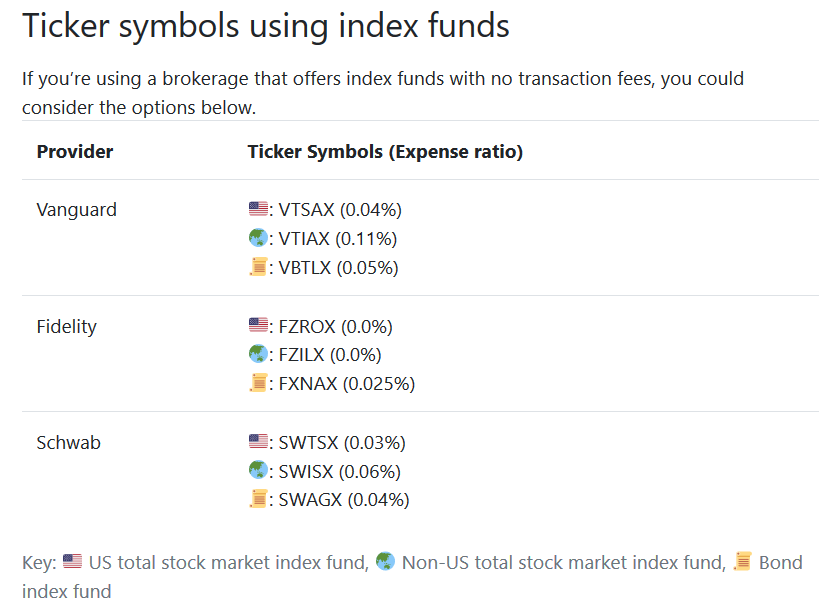Click the globe icon next to SWISX
This screenshot has height=606, width=825.
[258, 471]
